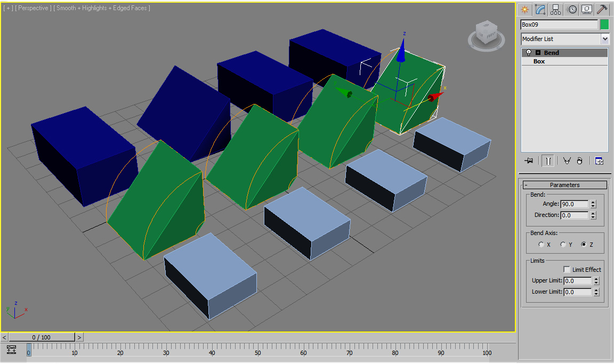Open the Utilities panel hammer icon
The height and width of the screenshot is (364, 614).
602,9
